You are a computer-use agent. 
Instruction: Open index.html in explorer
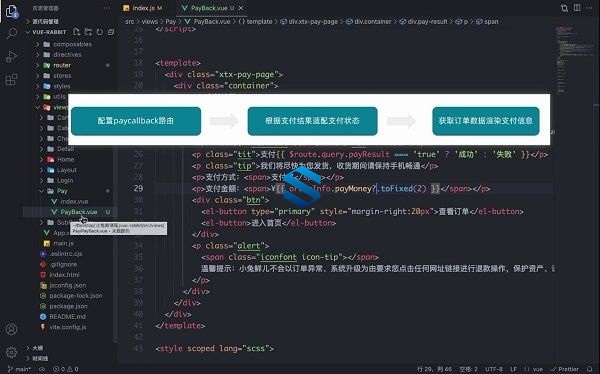pos(65,275)
